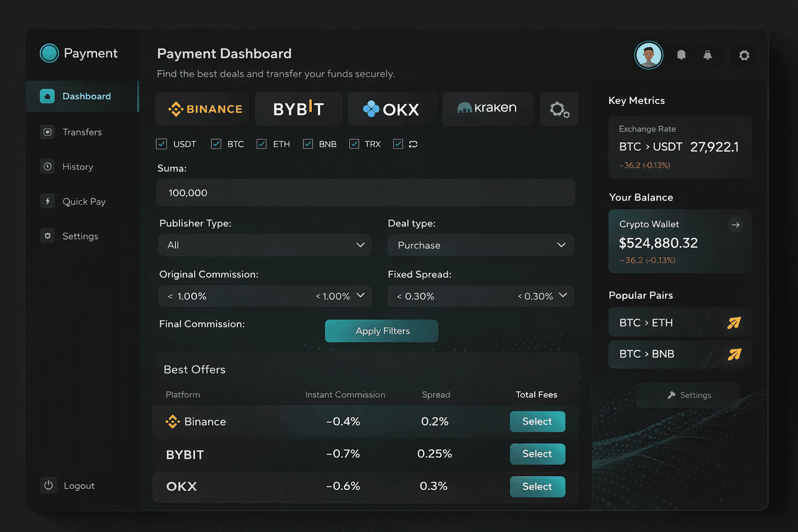This screenshot has width=798, height=532.
Task: Select the BYBIT offer
Action: pos(537,454)
